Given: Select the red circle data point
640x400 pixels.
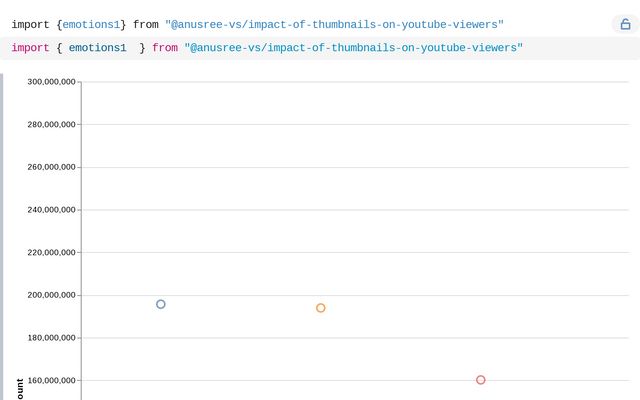Looking at the screenshot, I should pos(481,380).
